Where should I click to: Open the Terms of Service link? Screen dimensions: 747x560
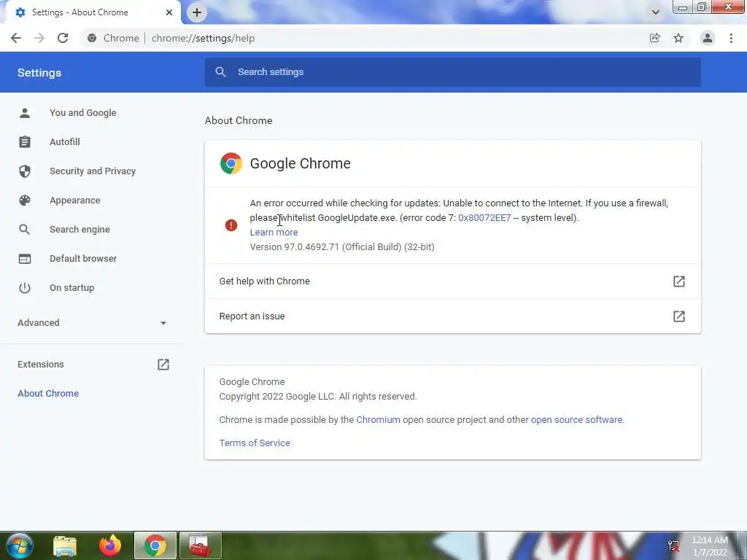click(x=255, y=443)
